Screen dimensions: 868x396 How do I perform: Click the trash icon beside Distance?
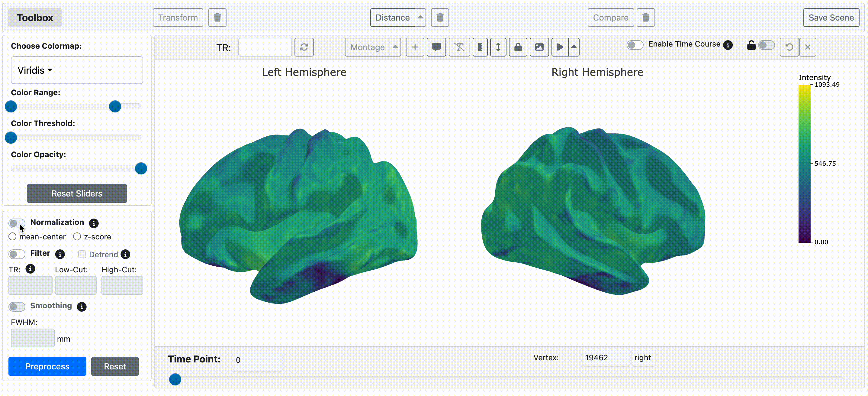pyautogui.click(x=440, y=18)
